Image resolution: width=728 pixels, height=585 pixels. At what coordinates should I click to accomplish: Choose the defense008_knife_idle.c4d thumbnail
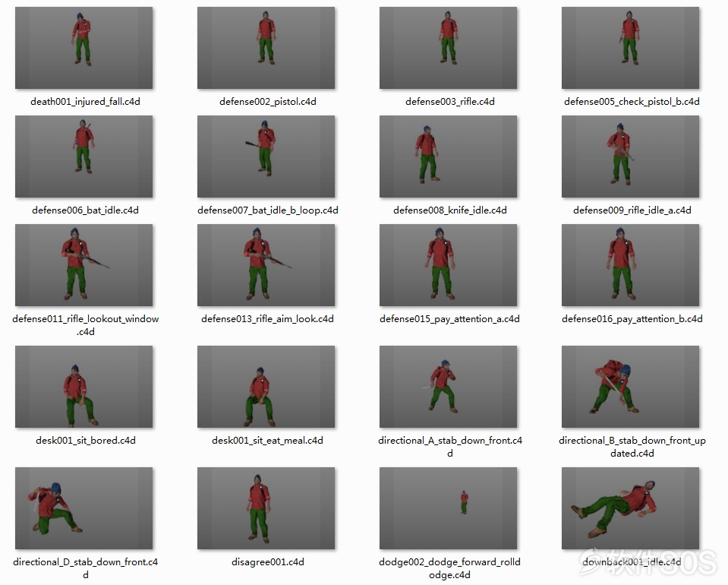point(448,157)
